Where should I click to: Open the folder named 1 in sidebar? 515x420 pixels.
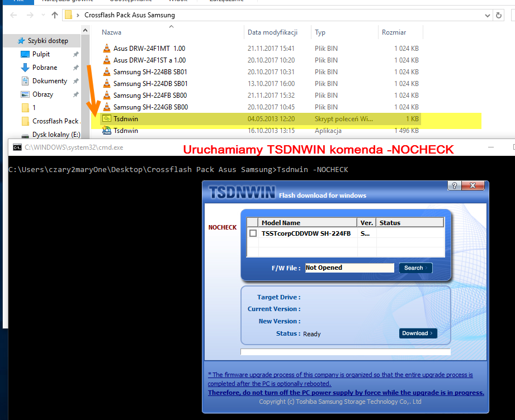[x=25, y=108]
